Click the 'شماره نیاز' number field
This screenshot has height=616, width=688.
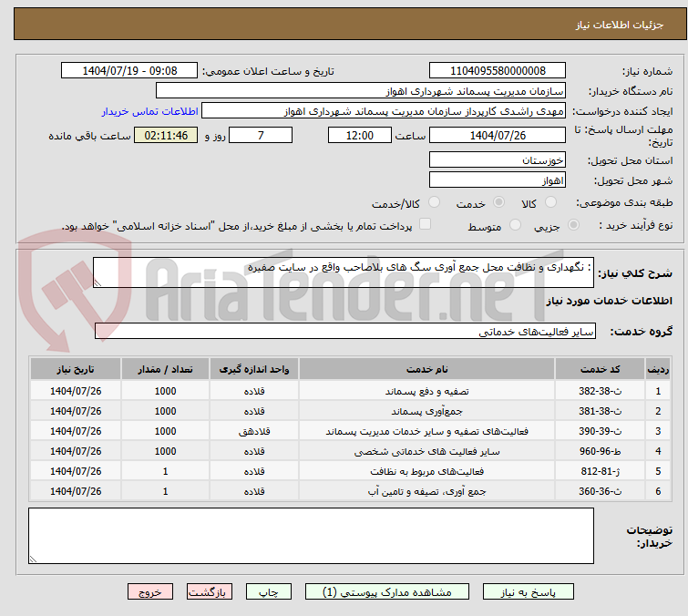(x=498, y=71)
